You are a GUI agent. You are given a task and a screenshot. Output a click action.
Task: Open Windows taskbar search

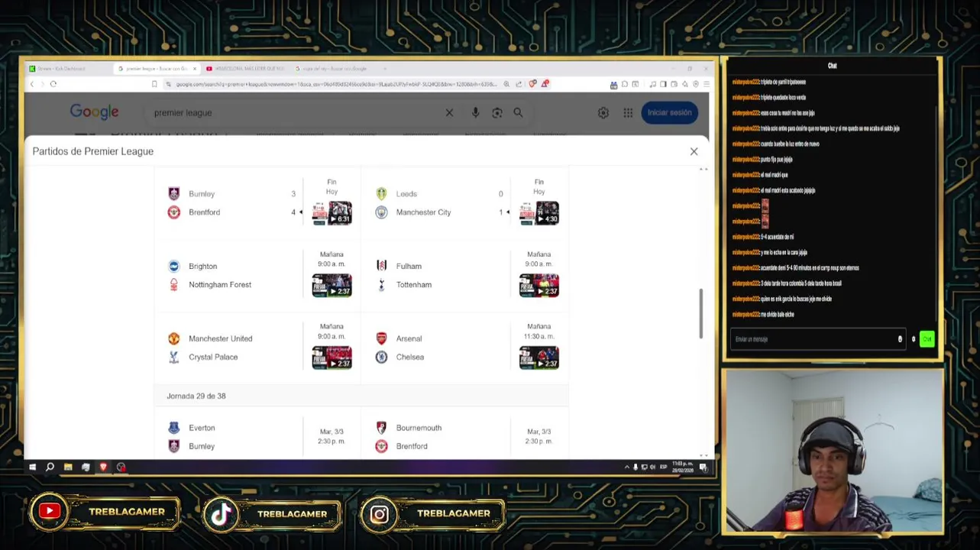pyautogui.click(x=50, y=467)
